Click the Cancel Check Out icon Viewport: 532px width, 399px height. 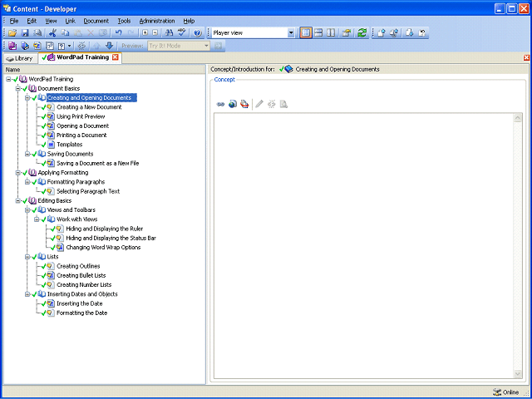coord(422,33)
